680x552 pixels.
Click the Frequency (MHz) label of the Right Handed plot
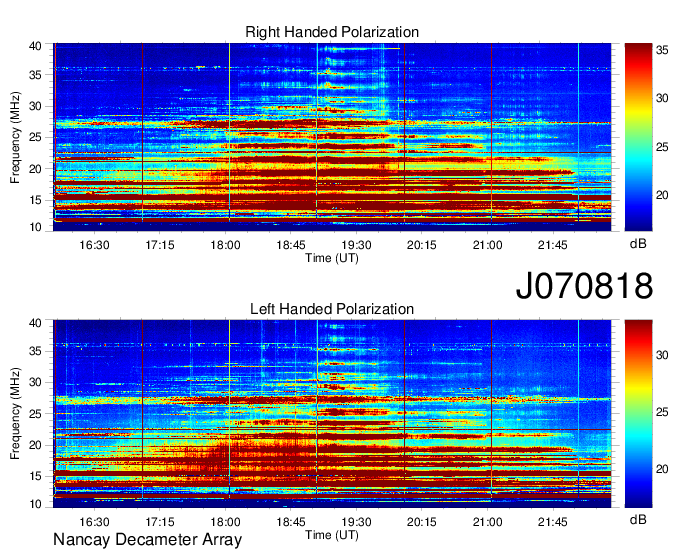pos(15,137)
